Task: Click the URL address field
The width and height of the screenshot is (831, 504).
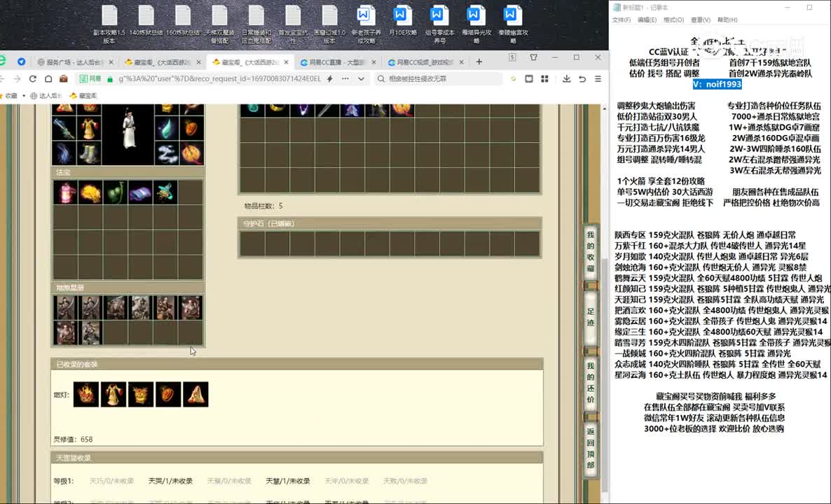Action: 219,79
